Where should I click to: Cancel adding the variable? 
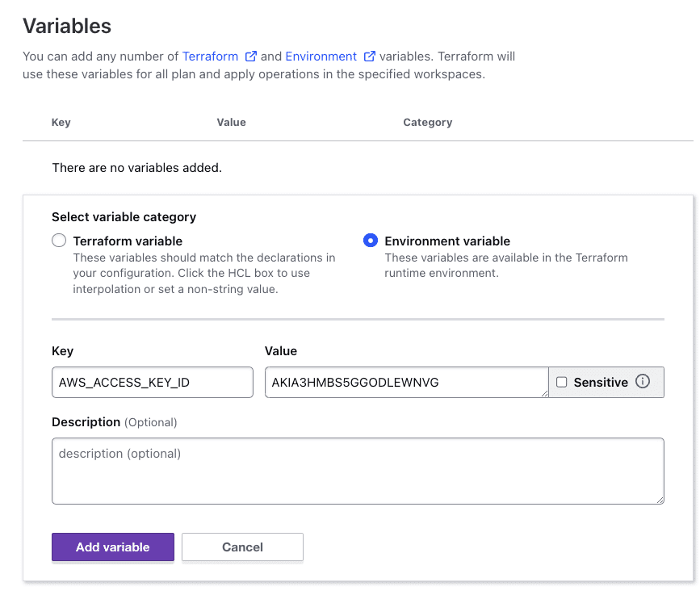242,547
